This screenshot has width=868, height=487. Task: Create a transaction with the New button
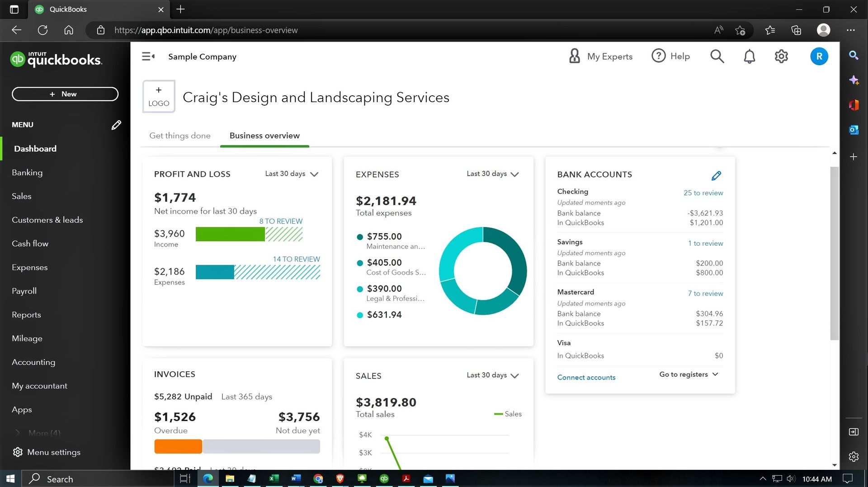(x=65, y=94)
